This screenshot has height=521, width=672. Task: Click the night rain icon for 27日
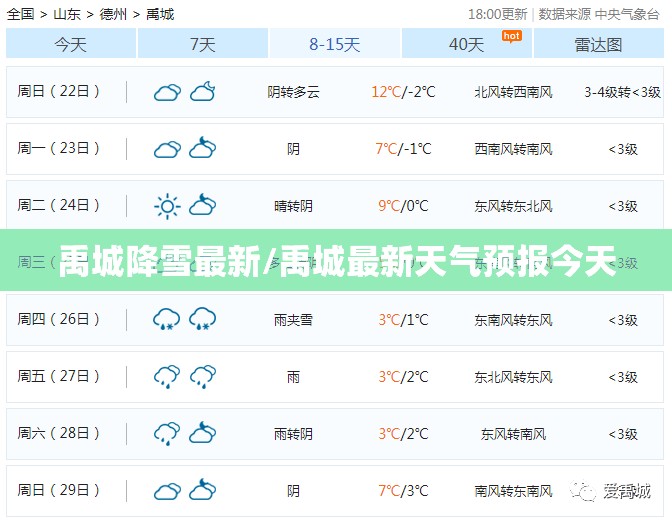pos(203,377)
